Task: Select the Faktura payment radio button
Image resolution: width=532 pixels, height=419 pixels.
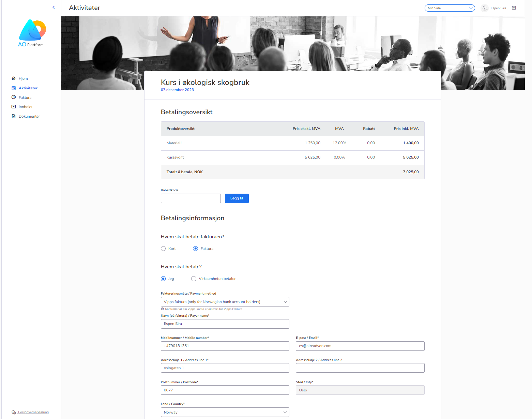Action: pos(195,249)
